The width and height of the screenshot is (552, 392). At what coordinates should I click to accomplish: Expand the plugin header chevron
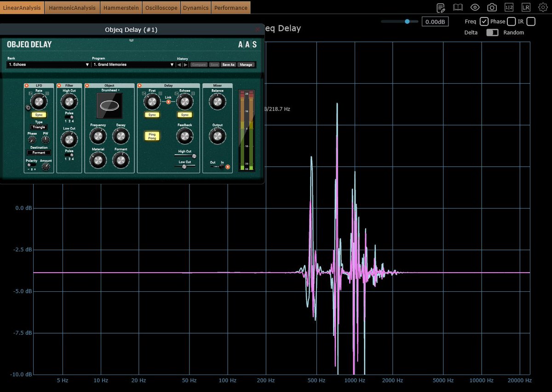coord(132,40)
